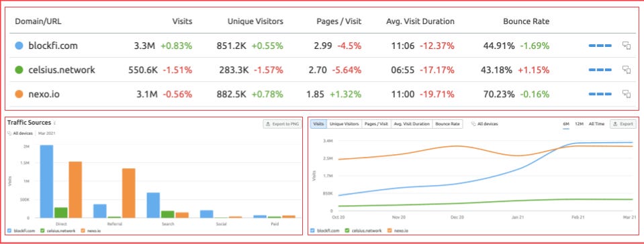Click the blue Search traffic bar
644x244 pixels.
(x=153, y=205)
